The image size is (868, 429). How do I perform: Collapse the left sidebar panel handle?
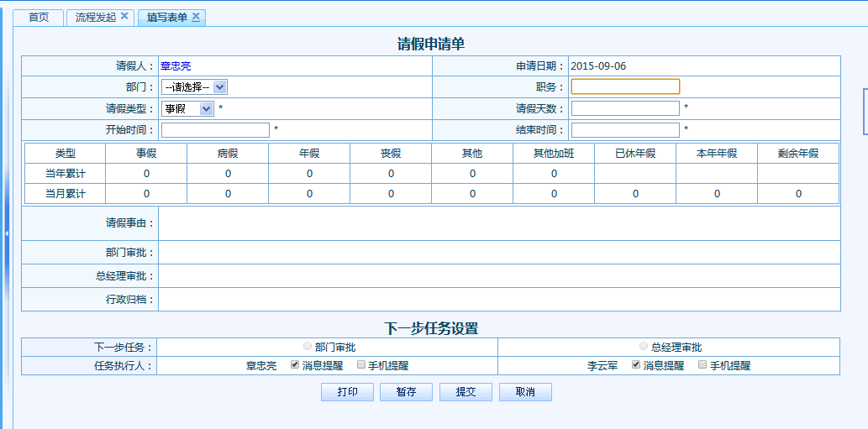7,234
